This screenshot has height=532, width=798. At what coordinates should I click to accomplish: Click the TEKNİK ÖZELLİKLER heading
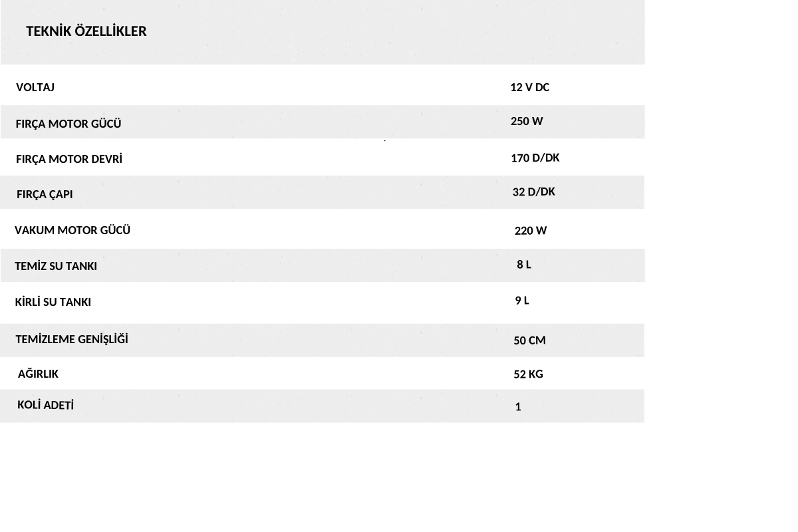coord(86,31)
